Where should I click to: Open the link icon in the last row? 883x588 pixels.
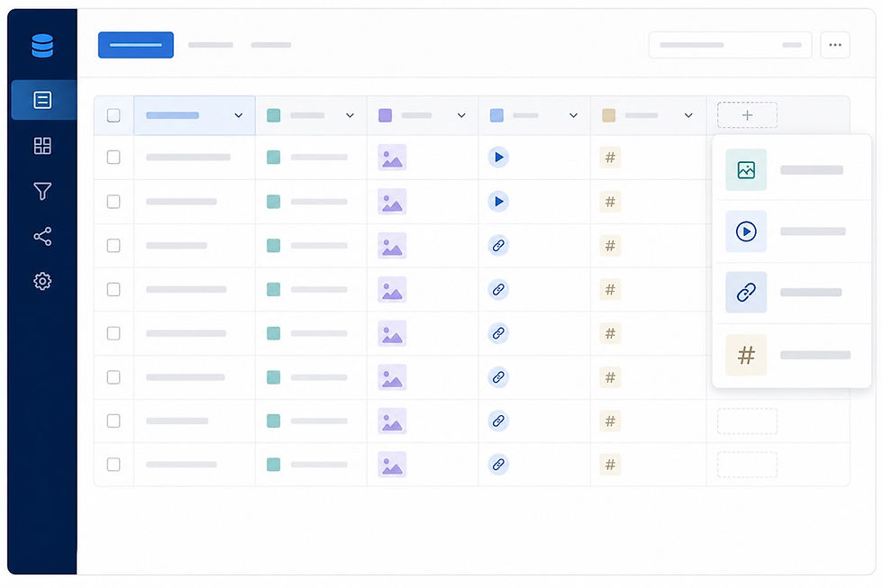(498, 465)
